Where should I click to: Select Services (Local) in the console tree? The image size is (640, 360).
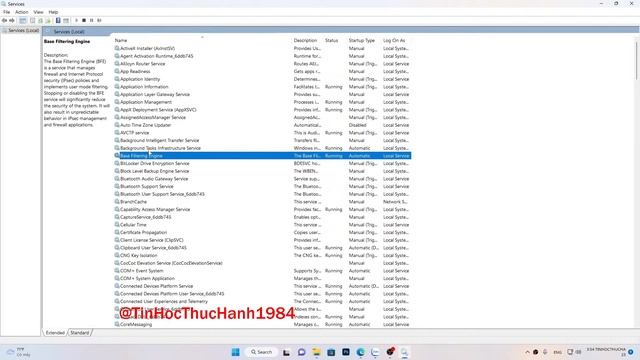coord(20,31)
